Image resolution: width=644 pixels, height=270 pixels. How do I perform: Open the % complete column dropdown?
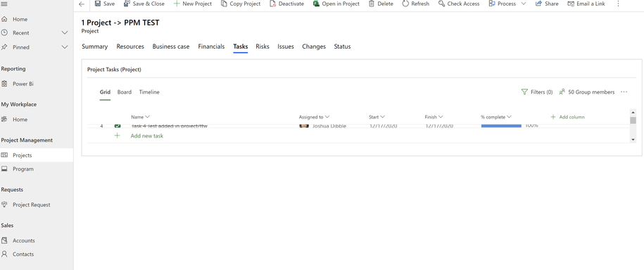coord(509,117)
